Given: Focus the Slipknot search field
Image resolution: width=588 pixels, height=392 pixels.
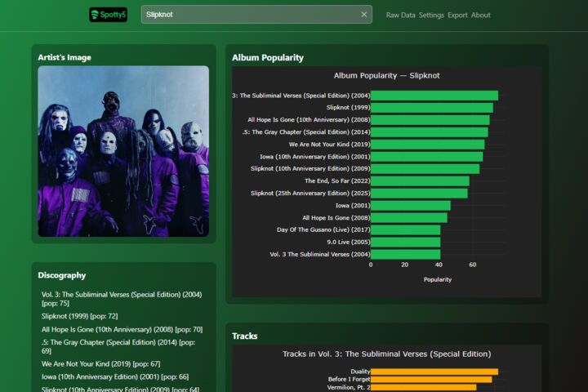Looking at the screenshot, I should [x=256, y=14].
